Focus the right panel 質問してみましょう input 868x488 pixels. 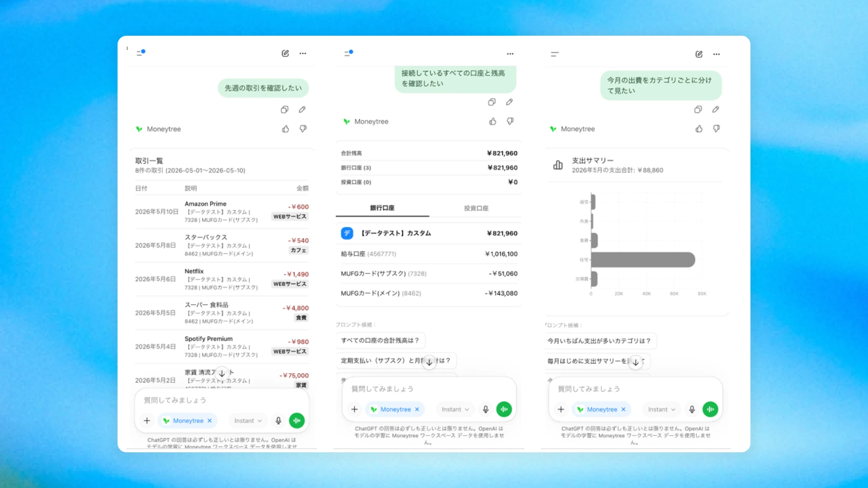coord(635,389)
